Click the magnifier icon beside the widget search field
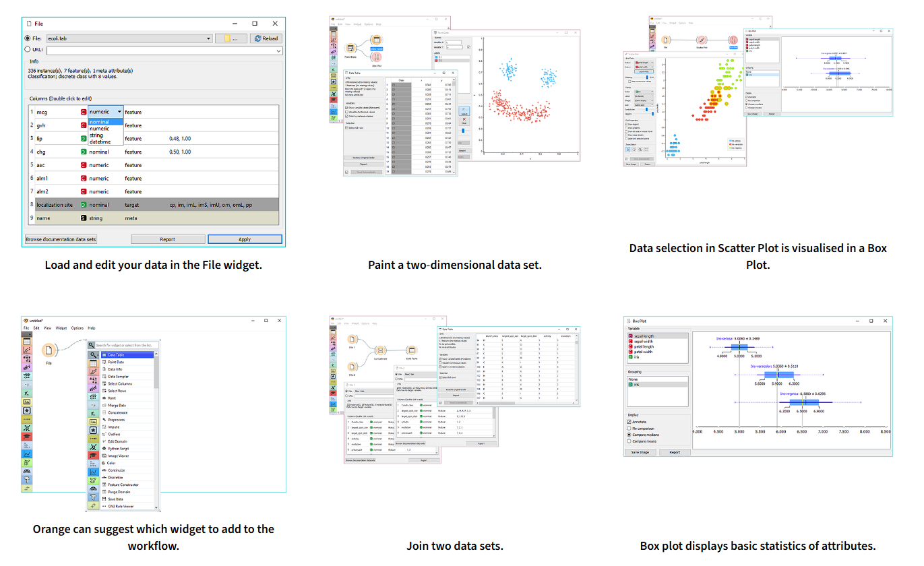924x566 pixels. click(x=92, y=345)
